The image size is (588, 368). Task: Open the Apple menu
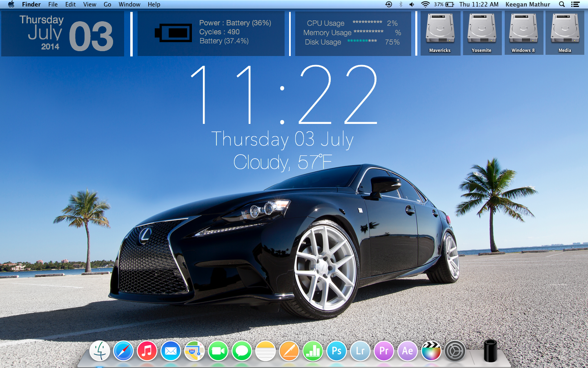[11, 4]
